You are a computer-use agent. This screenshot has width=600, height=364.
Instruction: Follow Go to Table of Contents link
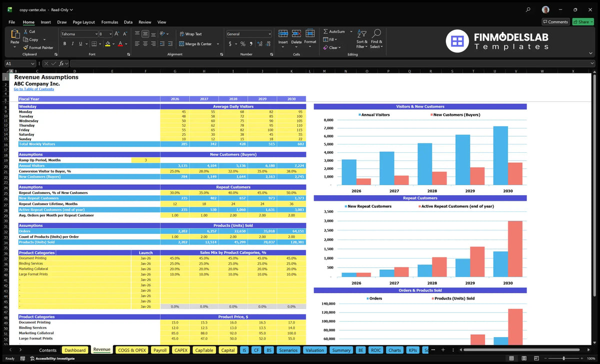[x=33, y=89]
